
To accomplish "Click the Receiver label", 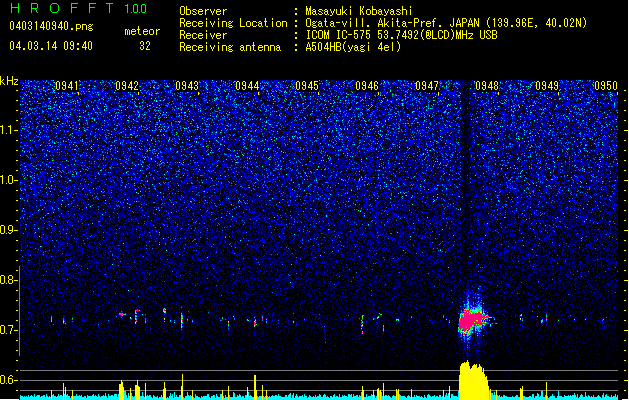I will [x=203, y=35].
